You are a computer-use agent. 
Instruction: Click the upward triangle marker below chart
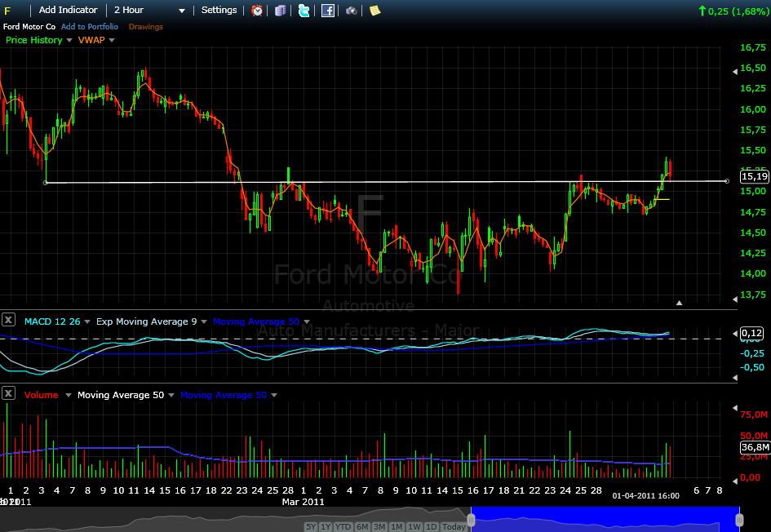(679, 303)
